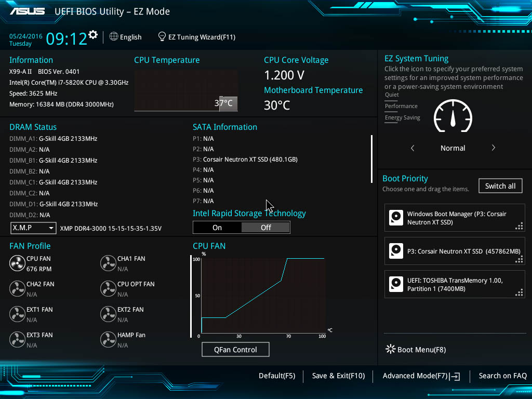532x399 pixels.
Task: Click the EZ Tuning Wizard lightbulb icon
Action: 162,36
